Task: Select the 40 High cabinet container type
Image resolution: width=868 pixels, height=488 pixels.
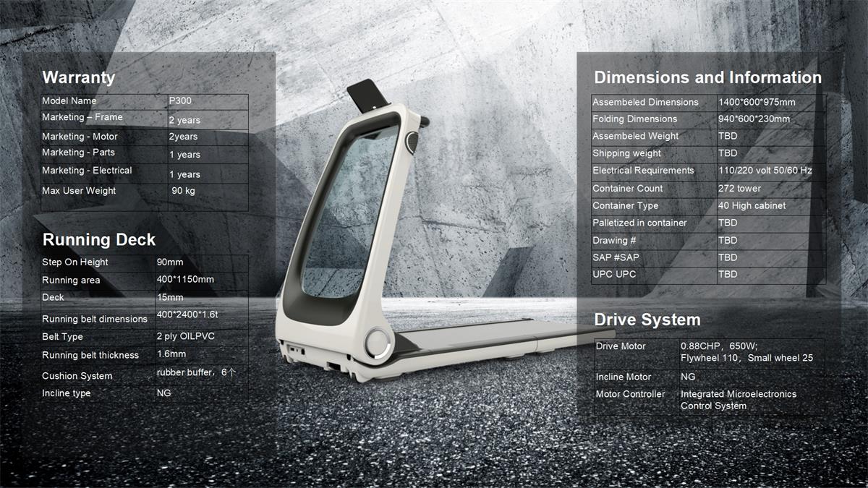Action: tap(752, 205)
